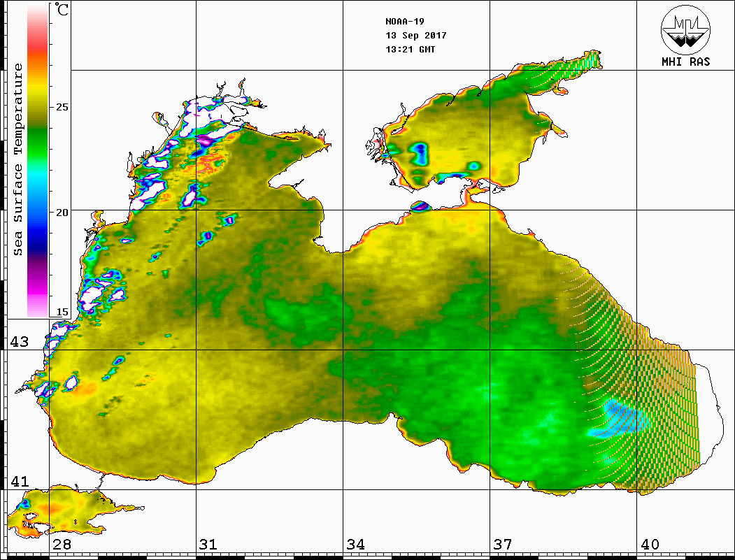Click the date '13 Sep 2017'

[x=416, y=36]
